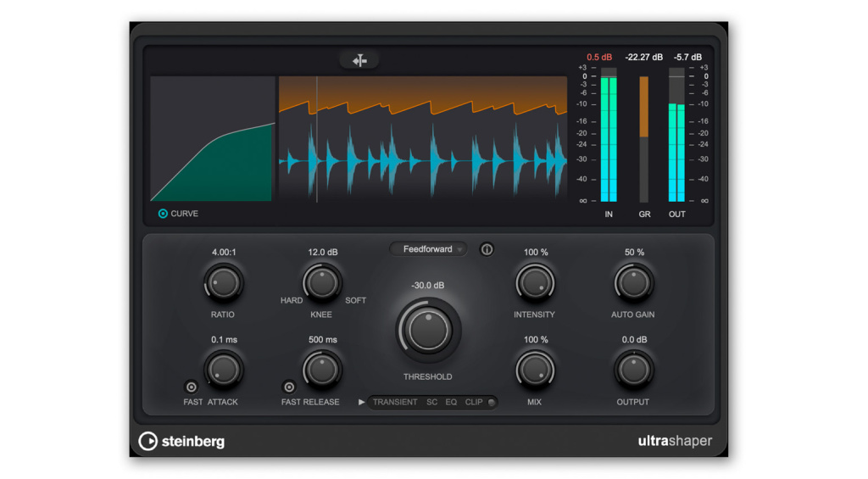Enable the FAST attack toggle

click(x=192, y=387)
